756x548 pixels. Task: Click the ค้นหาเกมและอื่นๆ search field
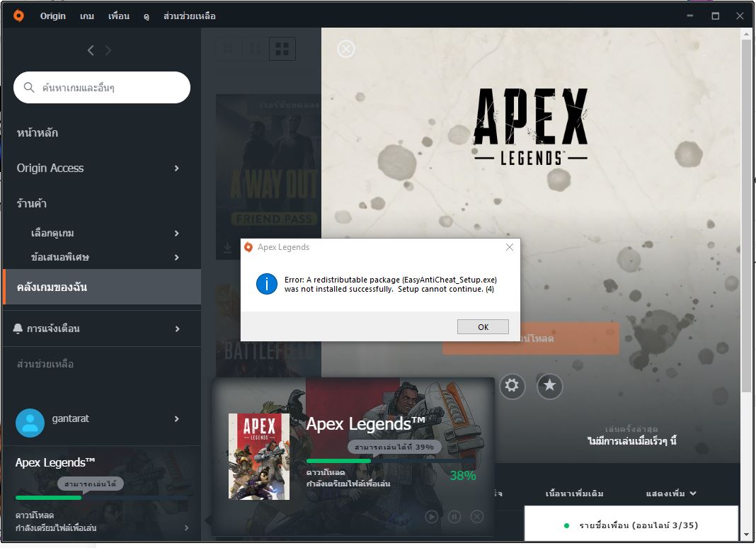(x=102, y=87)
